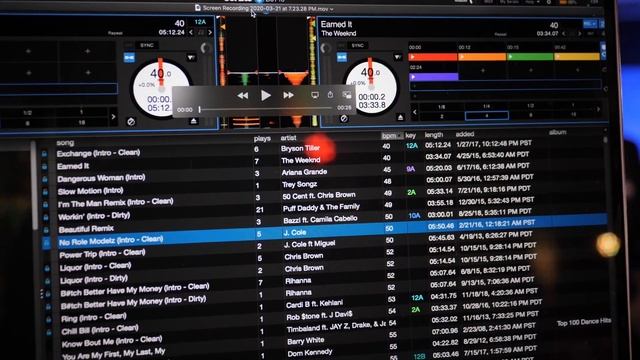The image size is (640, 360).
Task: Trigger the purple cue point at 00:24
Action: (x=433, y=76)
